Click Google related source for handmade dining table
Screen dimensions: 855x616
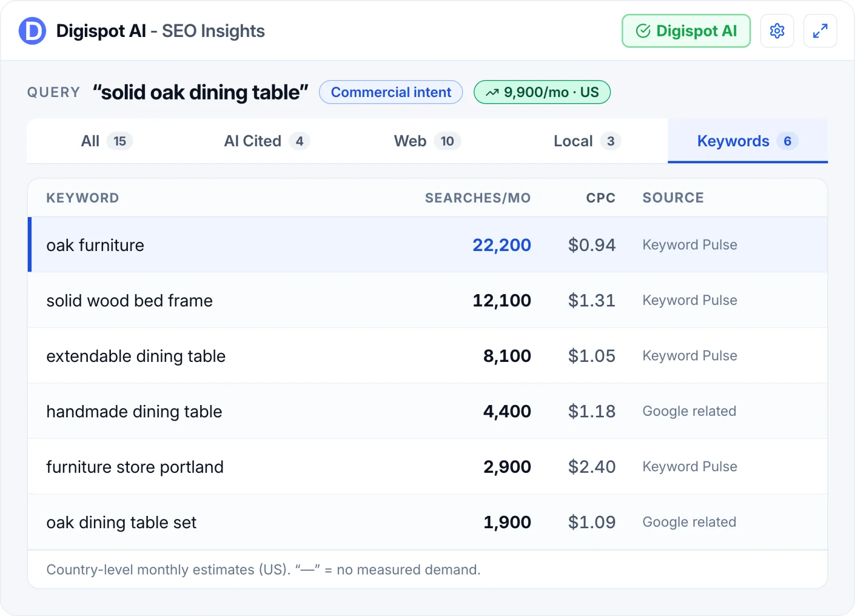[689, 411]
